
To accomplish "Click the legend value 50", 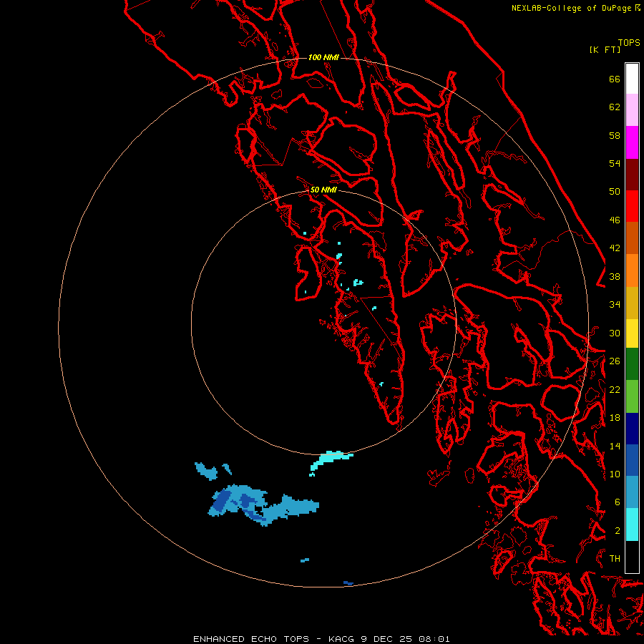I will (x=615, y=192).
